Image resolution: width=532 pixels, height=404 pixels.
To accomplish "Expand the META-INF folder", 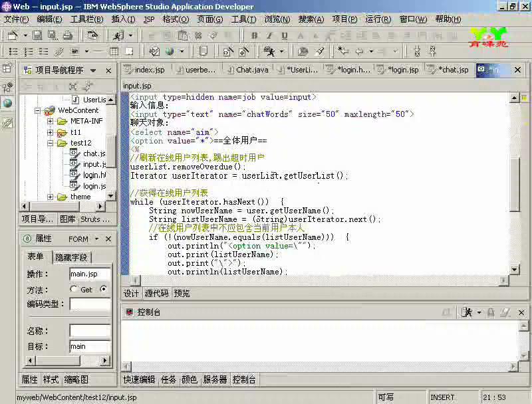I will (x=51, y=122).
